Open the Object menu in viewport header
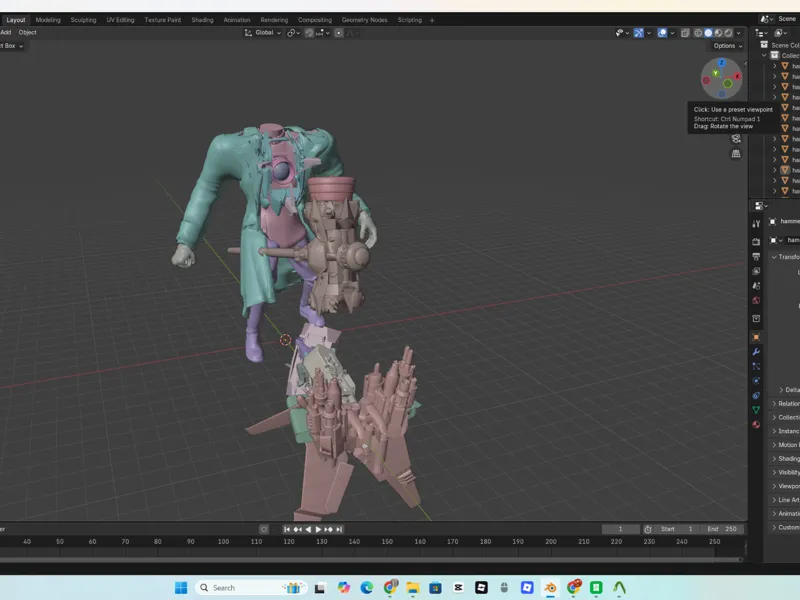800x600 pixels. click(x=28, y=33)
